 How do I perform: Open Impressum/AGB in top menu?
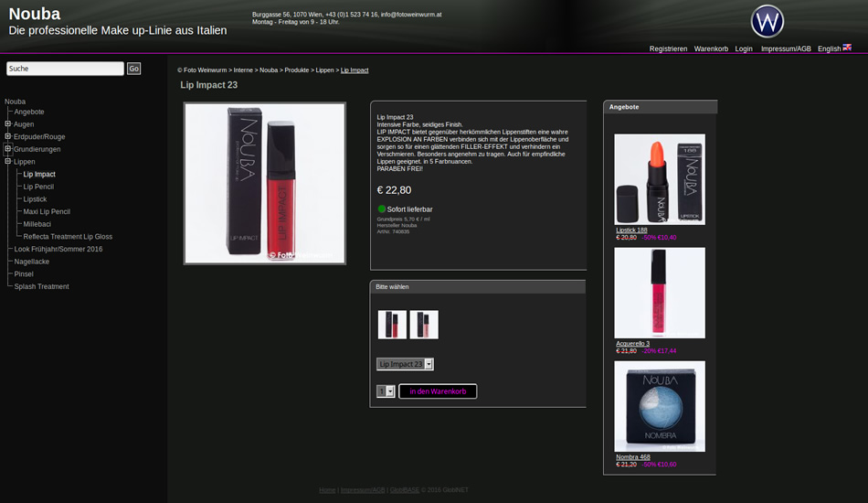[x=786, y=48]
